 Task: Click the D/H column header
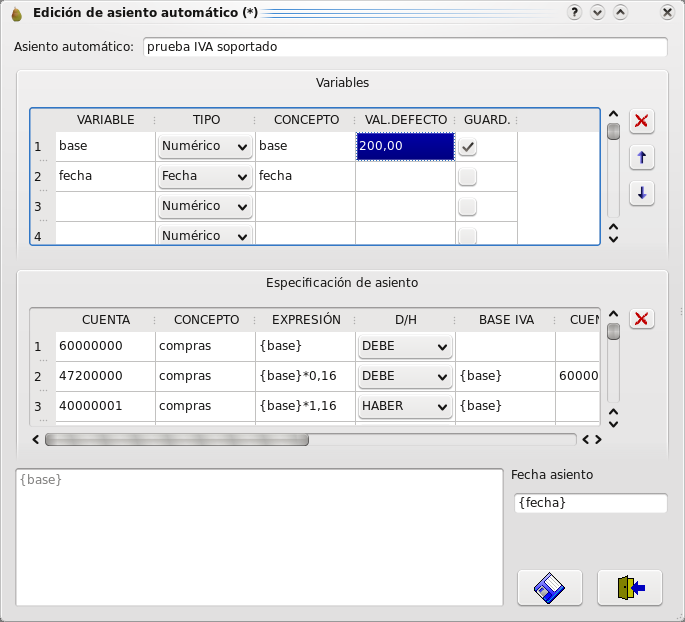(x=405, y=320)
